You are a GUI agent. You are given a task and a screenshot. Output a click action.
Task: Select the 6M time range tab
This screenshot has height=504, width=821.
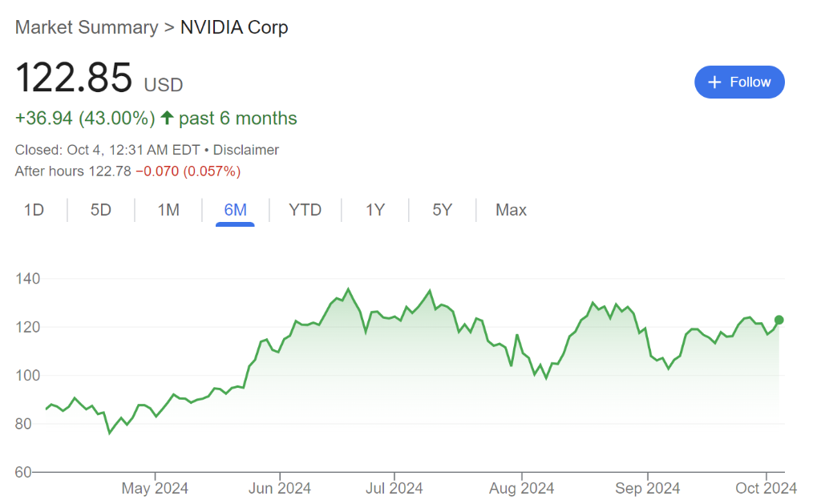click(x=235, y=210)
